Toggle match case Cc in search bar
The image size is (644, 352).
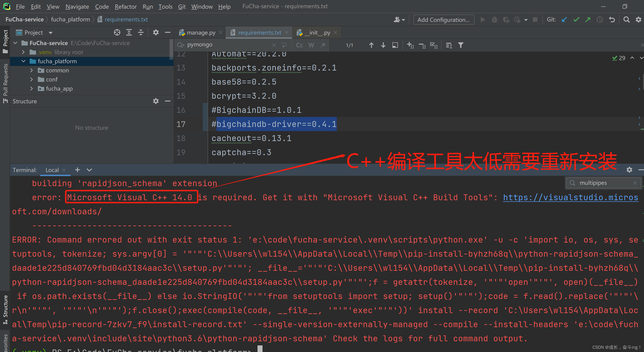coord(299,45)
